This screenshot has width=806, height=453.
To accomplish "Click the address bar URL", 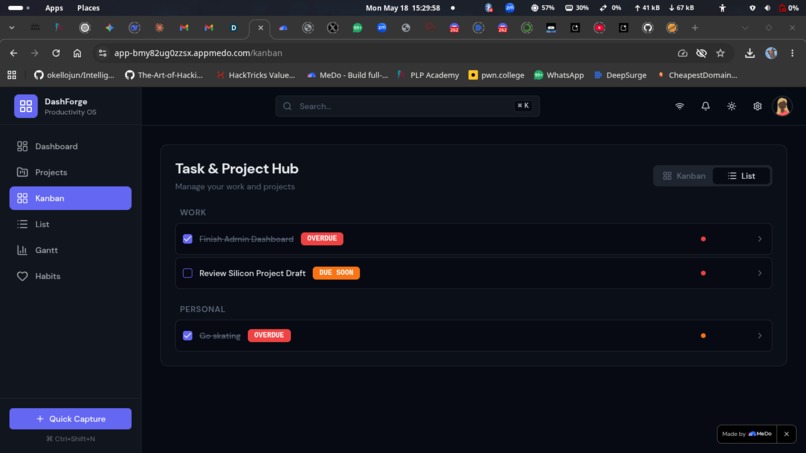I will (x=198, y=53).
